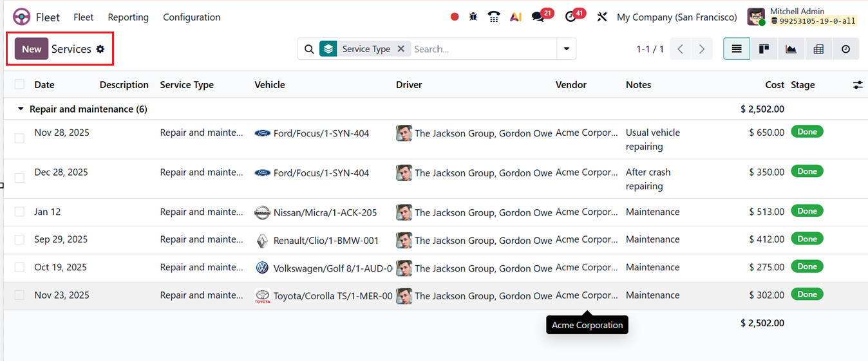
Task: Click the red recording dot icon
Action: pos(455,17)
